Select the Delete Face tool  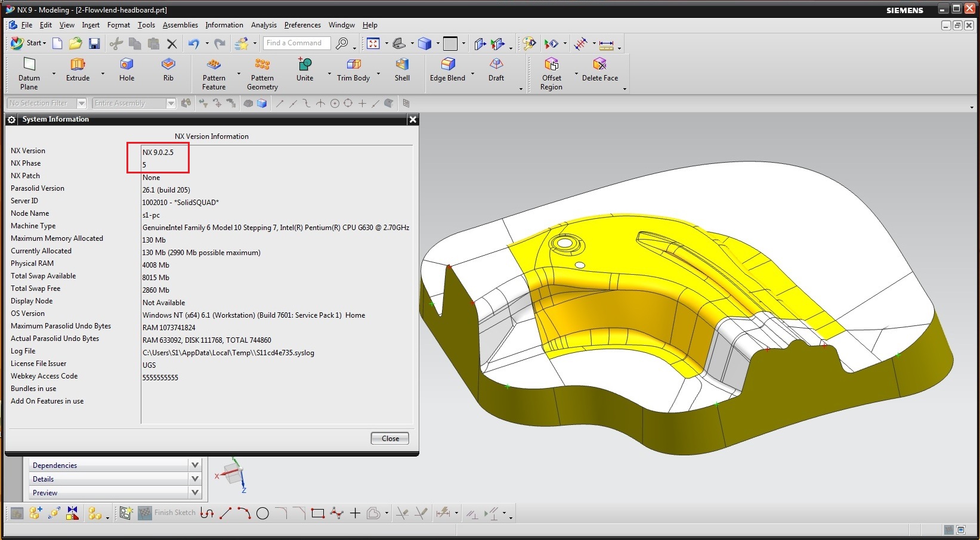pos(600,69)
